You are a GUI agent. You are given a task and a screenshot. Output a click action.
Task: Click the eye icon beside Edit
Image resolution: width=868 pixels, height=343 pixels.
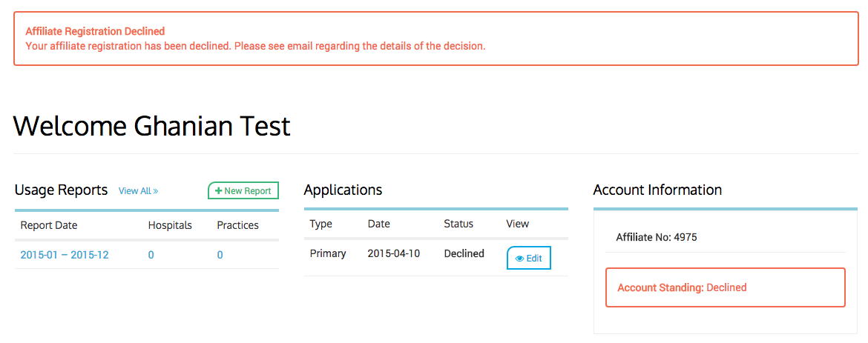[520, 259]
